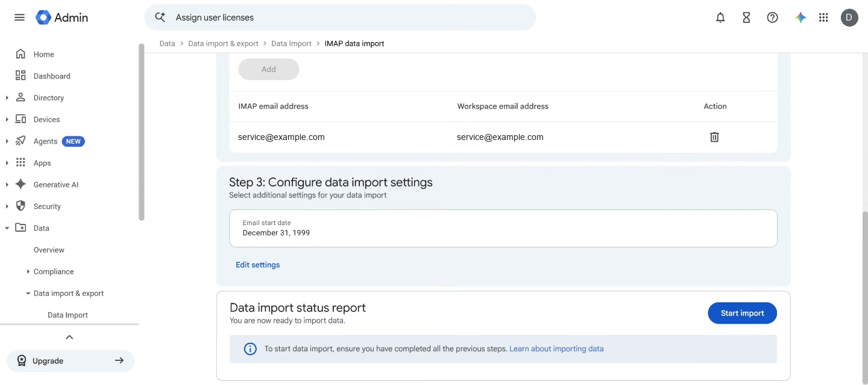The height and width of the screenshot is (385, 868).
Task: Collapse Data import & export subsection
Action: (28, 293)
